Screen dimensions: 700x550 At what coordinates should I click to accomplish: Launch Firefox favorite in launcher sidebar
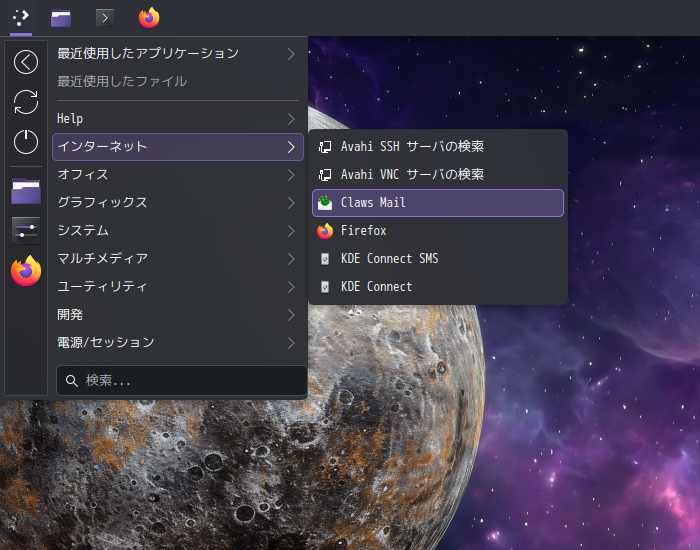(26, 271)
